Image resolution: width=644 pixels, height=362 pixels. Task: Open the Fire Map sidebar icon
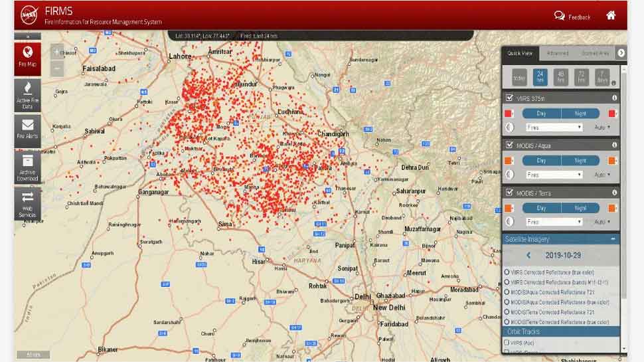(27, 58)
